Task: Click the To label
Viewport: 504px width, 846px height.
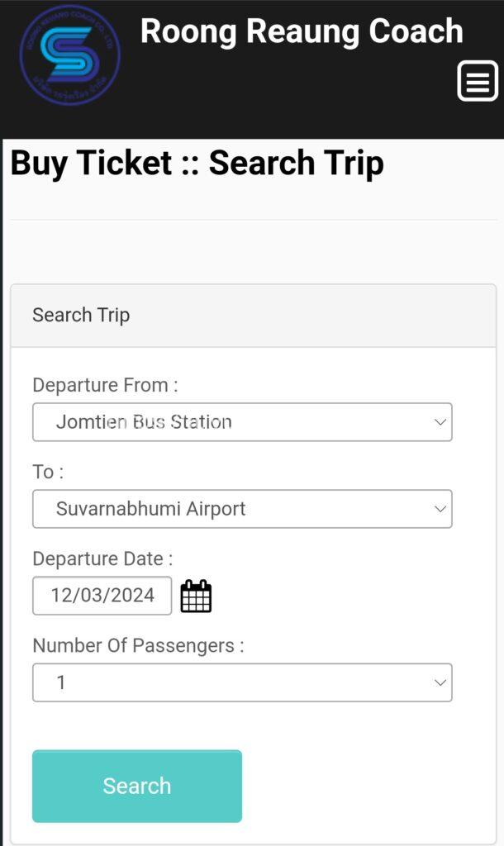Action: (x=48, y=472)
